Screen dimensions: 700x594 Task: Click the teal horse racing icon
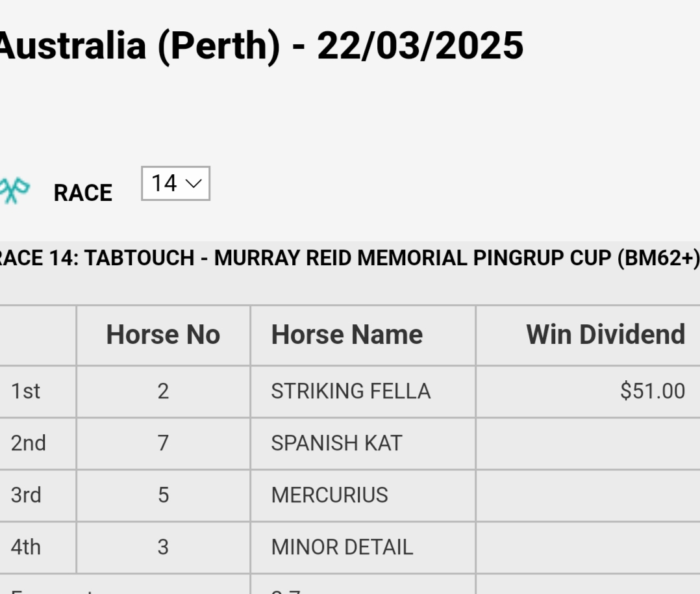[x=14, y=191]
